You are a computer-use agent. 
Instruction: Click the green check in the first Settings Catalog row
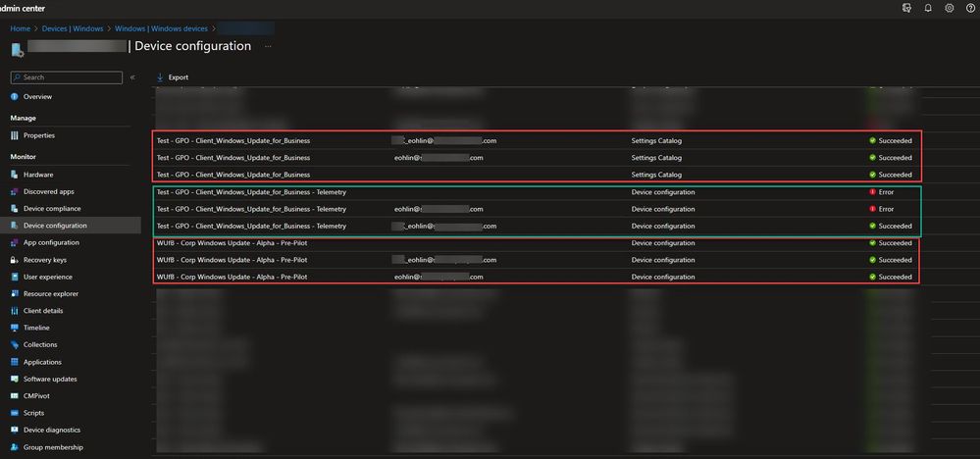click(872, 140)
